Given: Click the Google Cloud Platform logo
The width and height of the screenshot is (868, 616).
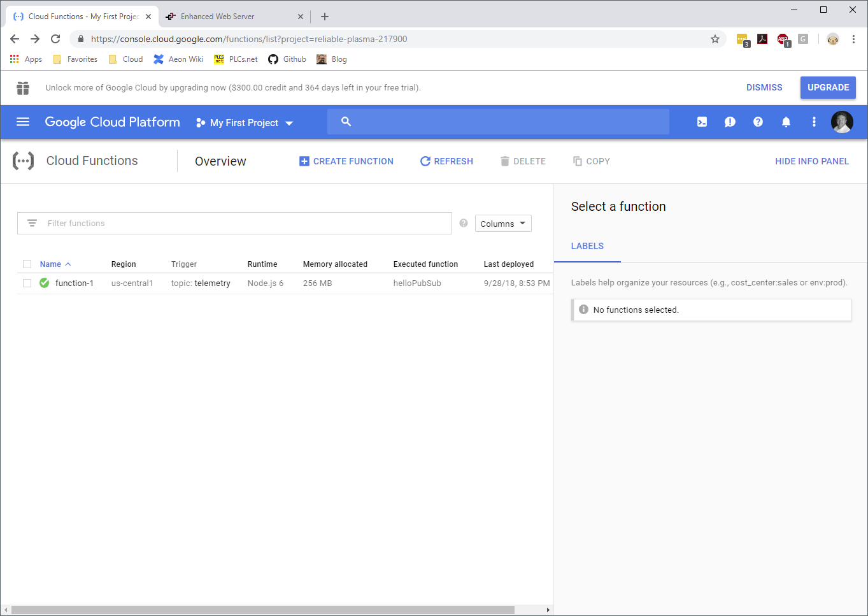Looking at the screenshot, I should [112, 122].
